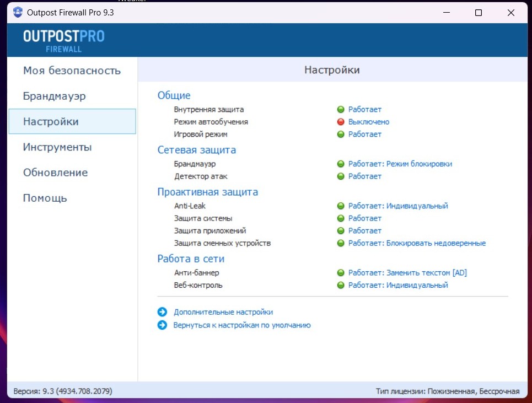
Task: Click the Anti-Leak label
Action: [190, 206]
